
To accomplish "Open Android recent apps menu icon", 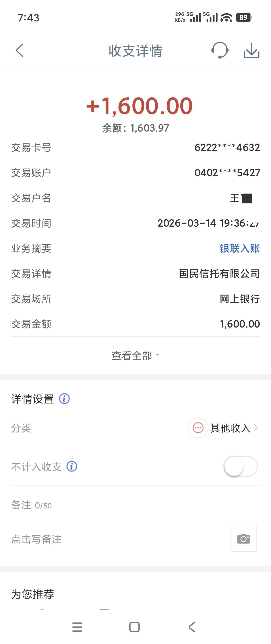I will (77, 627).
